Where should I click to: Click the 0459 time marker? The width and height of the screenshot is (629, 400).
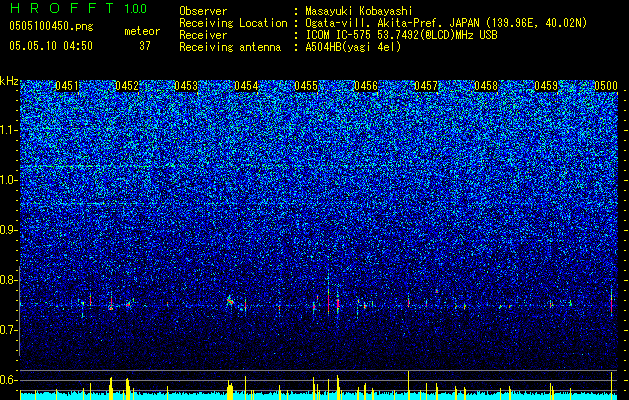(546, 86)
